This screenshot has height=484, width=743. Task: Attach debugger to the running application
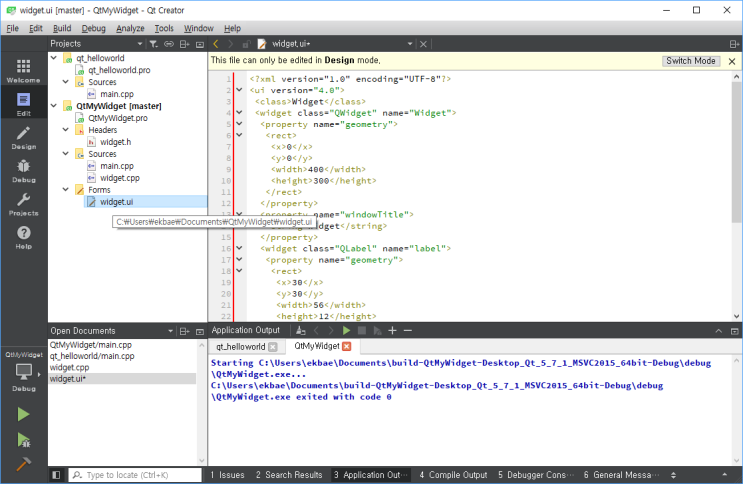click(377, 330)
